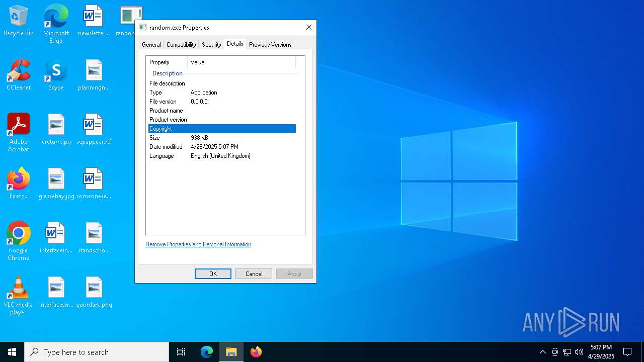Select the Language English (United Kingdom) row

pyautogui.click(x=222, y=156)
